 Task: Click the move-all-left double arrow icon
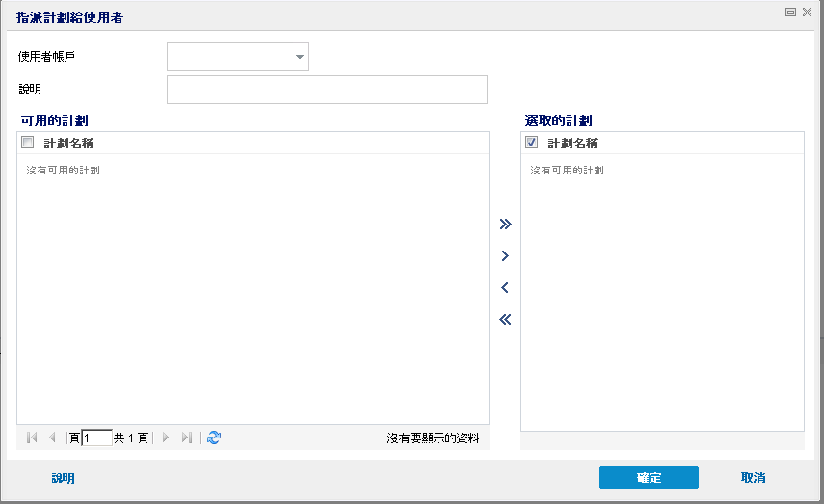505,320
